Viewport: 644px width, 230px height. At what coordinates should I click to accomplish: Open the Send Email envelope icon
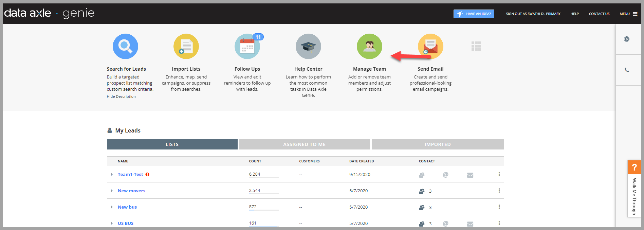(430, 47)
